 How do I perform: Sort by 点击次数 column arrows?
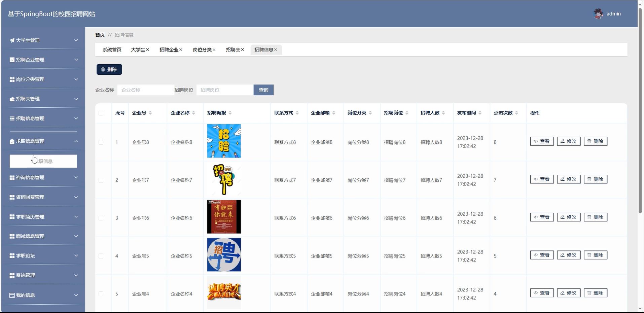[x=516, y=113]
